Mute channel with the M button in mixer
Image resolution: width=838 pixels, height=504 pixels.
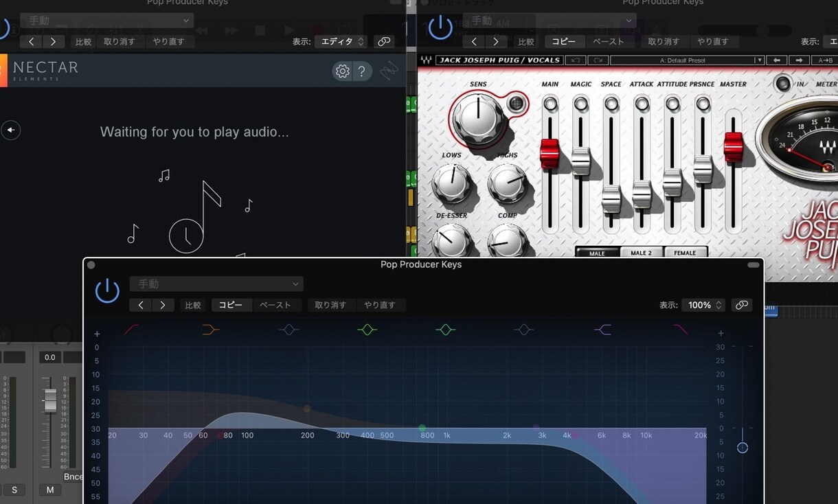49,490
